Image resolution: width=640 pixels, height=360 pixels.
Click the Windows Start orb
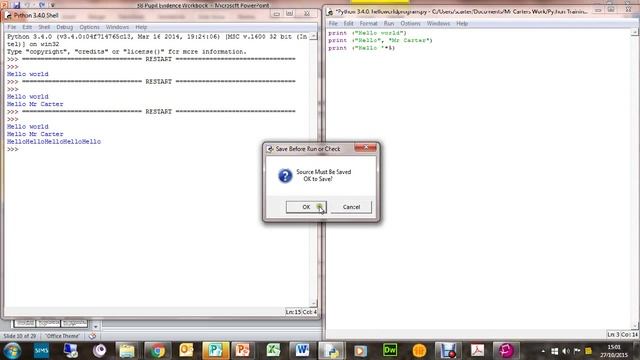click(12, 351)
